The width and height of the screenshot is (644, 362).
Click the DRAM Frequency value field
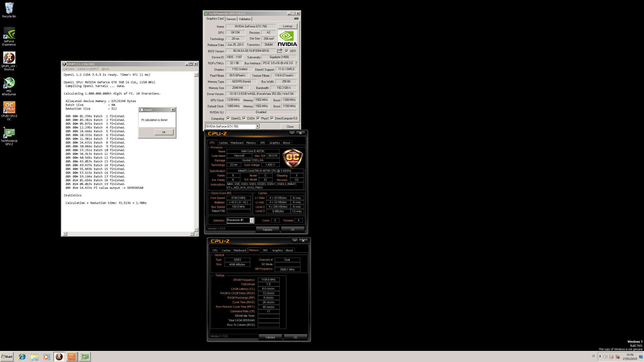point(268,280)
